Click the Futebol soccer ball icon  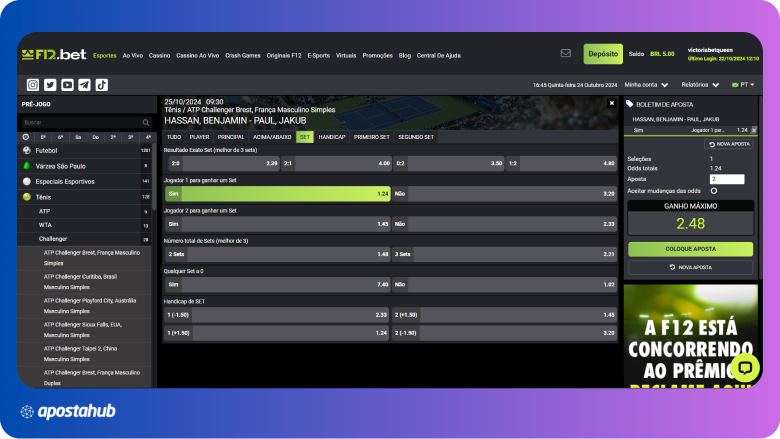(x=27, y=150)
